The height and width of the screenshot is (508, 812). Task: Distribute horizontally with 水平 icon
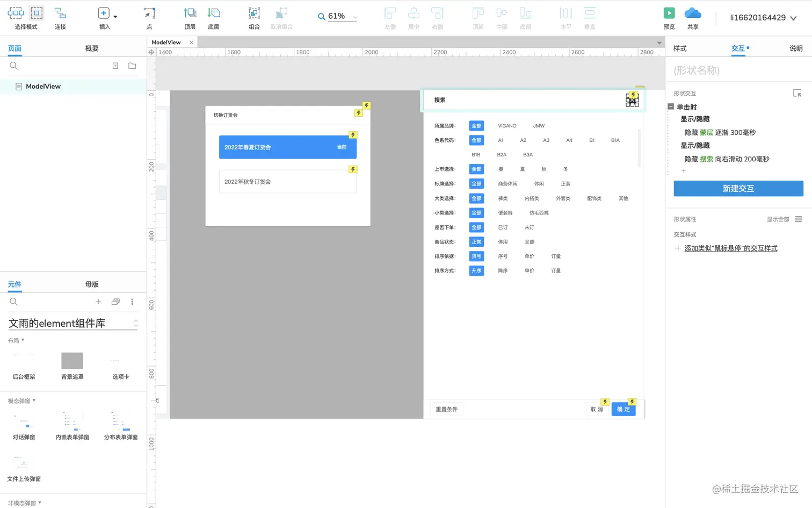tap(566, 13)
